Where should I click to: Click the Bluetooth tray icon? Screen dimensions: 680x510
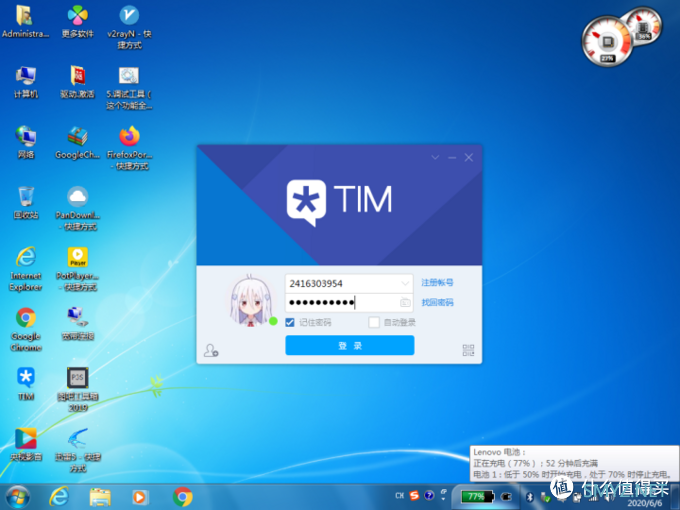pyautogui.click(x=530, y=497)
